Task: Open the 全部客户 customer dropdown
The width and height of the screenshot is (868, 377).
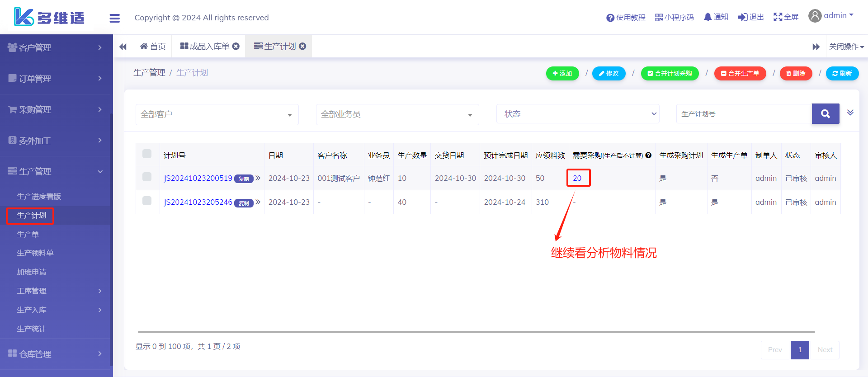Action: click(x=217, y=114)
